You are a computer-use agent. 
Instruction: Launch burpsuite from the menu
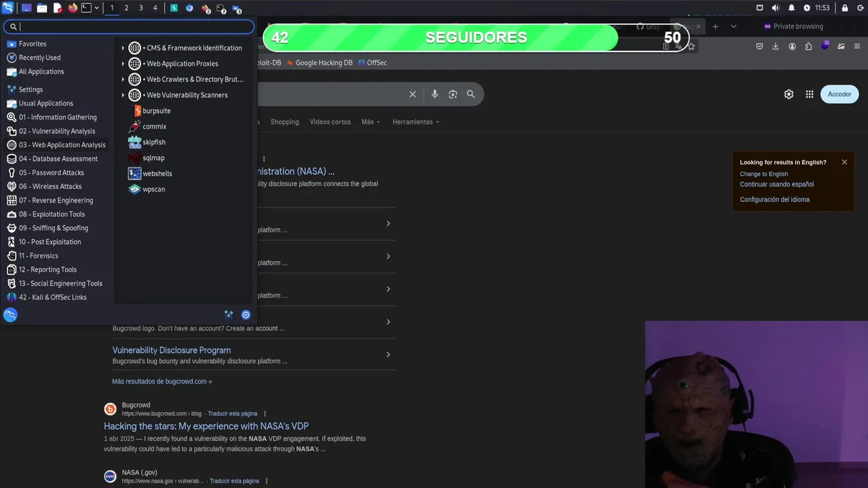click(156, 110)
